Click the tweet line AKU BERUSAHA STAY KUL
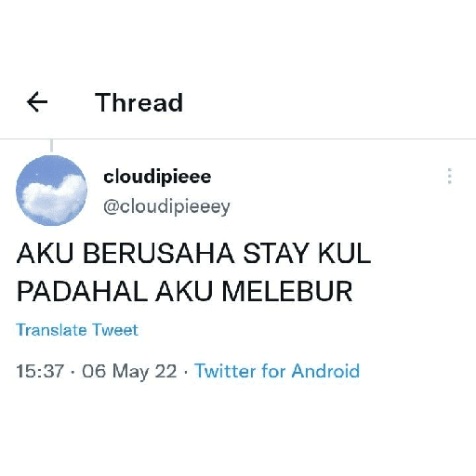This screenshot has height=476, width=476. (x=193, y=253)
